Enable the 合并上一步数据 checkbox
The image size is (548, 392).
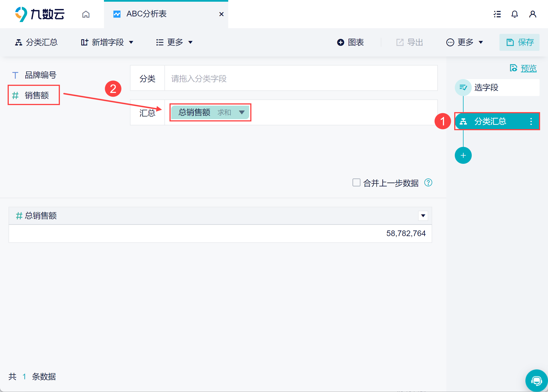(x=356, y=182)
